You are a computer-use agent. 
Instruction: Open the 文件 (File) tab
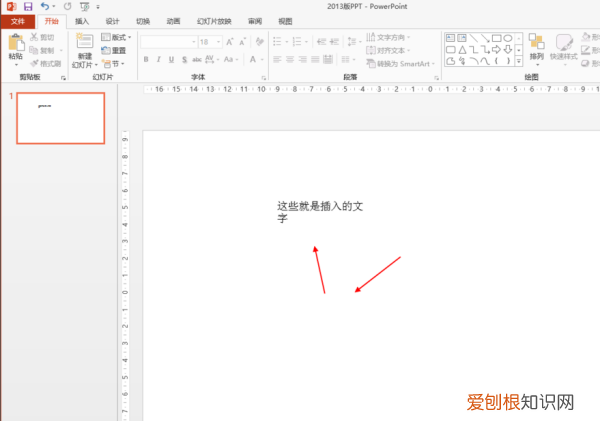click(x=18, y=21)
